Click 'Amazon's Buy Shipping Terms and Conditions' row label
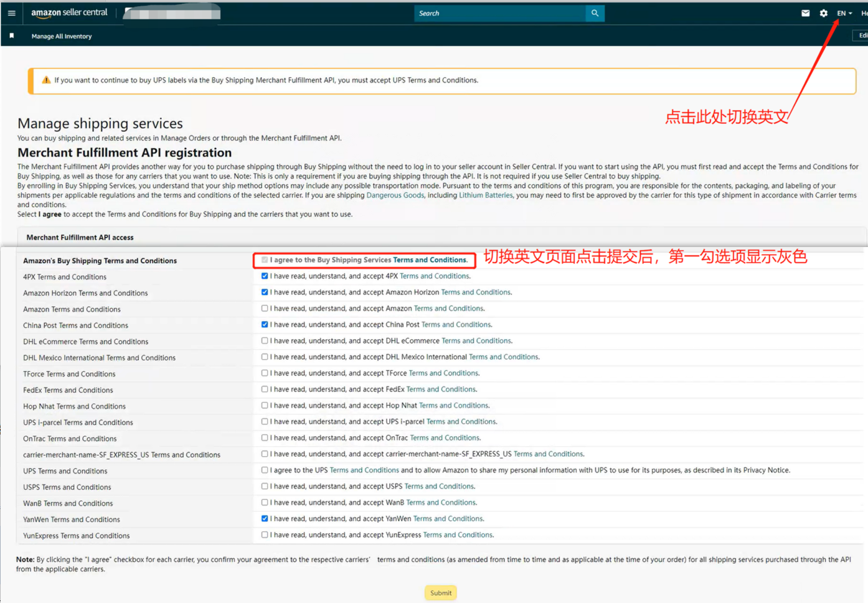 100,261
